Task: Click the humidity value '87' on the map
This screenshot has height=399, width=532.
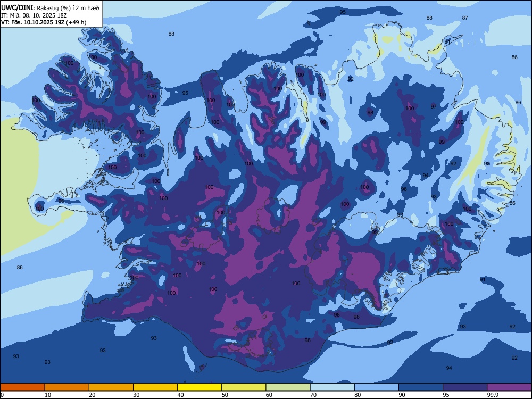Action: [465, 18]
